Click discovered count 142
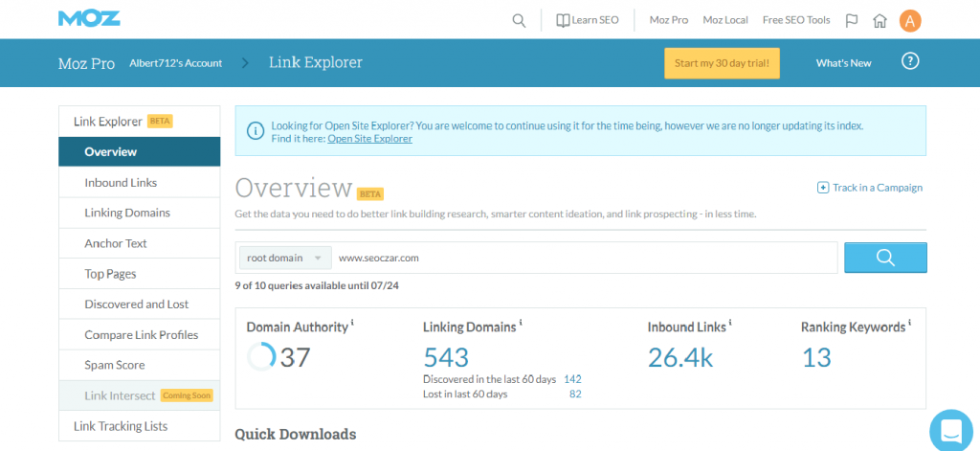 pyautogui.click(x=572, y=379)
